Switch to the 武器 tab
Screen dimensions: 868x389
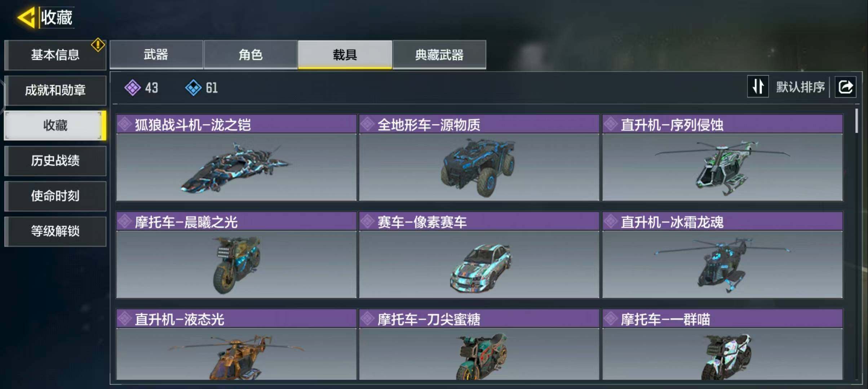point(156,54)
